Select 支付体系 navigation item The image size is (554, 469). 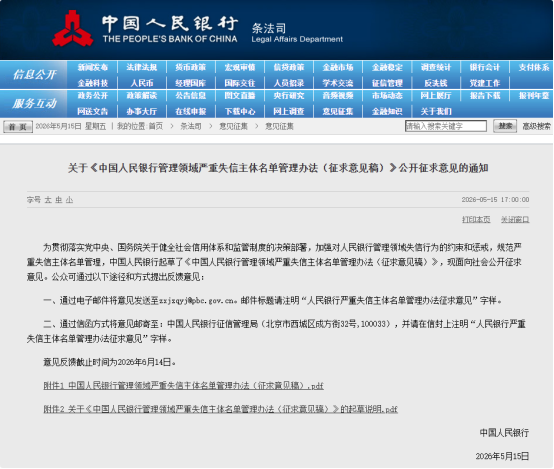pos(534,67)
